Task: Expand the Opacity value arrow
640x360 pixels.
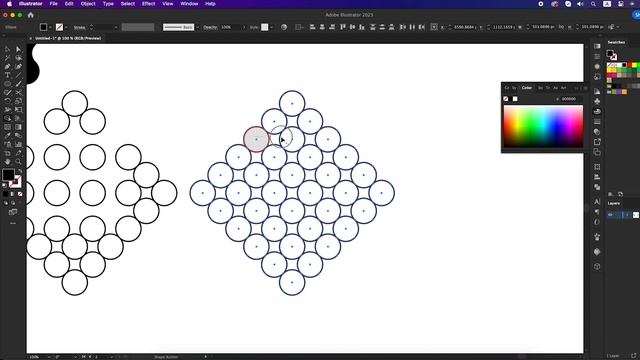Action: coord(244,27)
